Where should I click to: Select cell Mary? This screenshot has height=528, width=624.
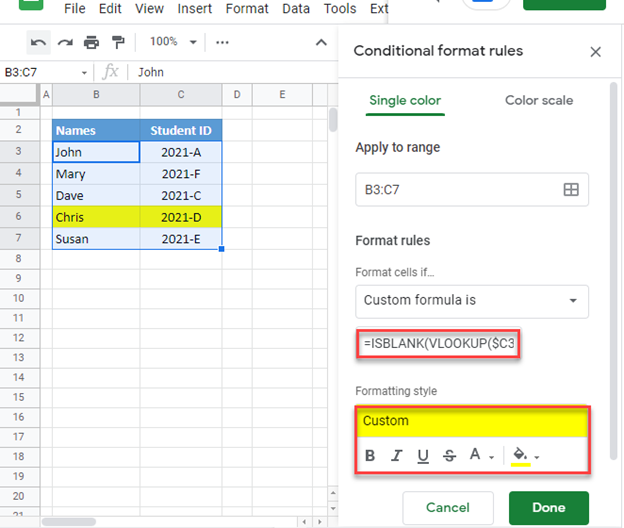96,174
